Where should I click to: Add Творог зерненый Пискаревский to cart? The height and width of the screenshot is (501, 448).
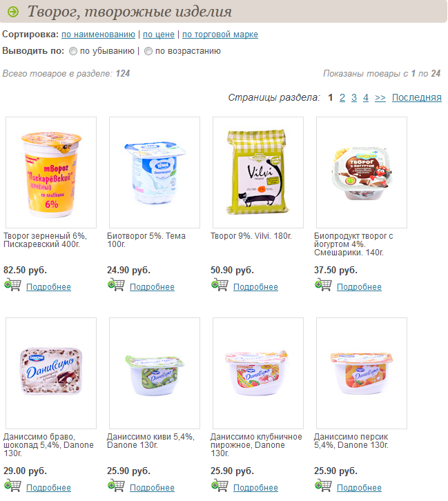(13, 284)
